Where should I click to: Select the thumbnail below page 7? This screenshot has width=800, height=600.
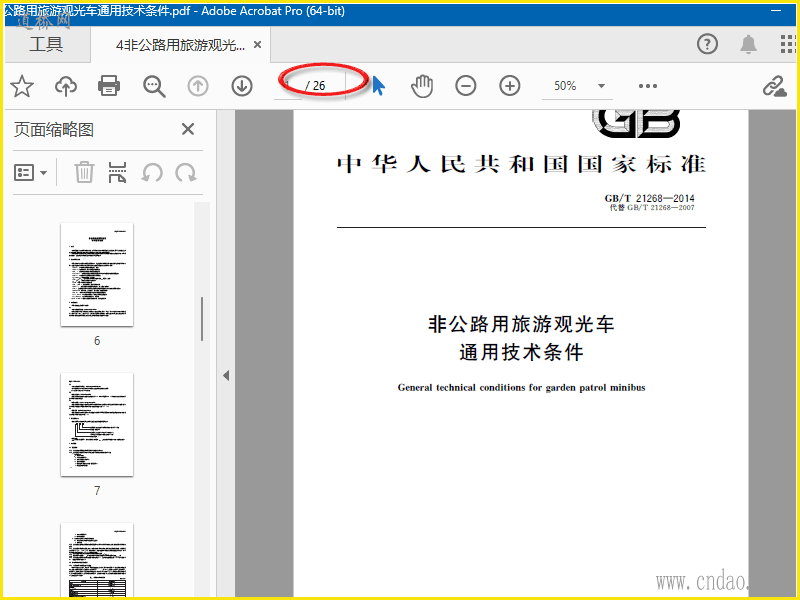pyautogui.click(x=97, y=560)
